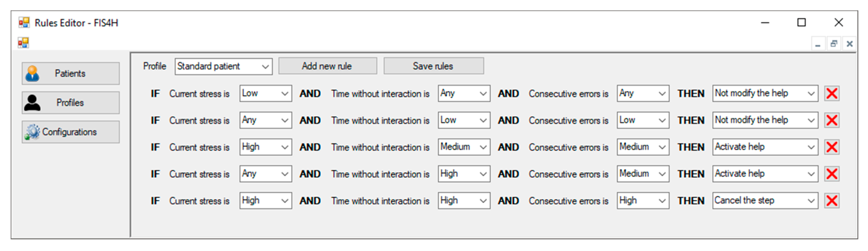Remove the fourth rule using red X
Viewport: 868px width, 251px height.
[832, 174]
